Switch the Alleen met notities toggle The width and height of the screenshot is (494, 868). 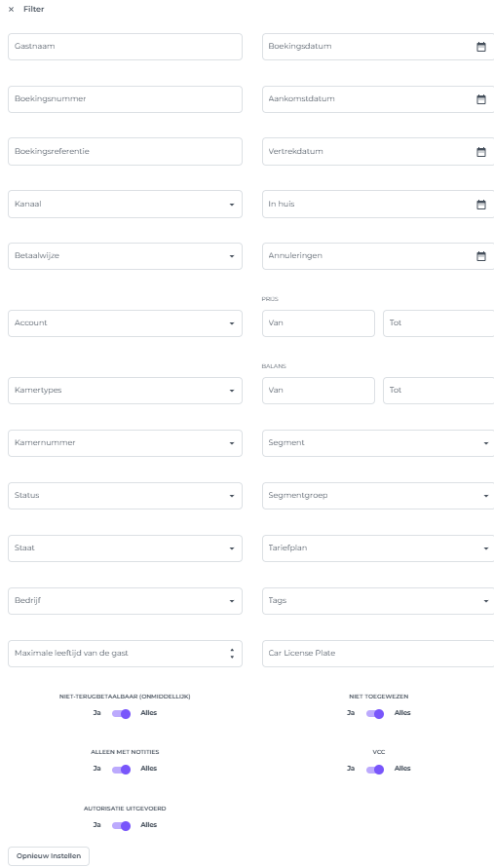point(121,769)
